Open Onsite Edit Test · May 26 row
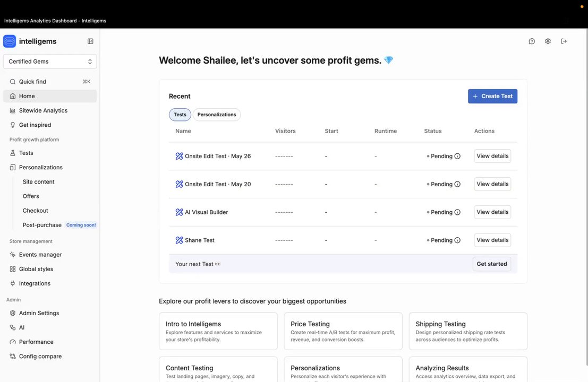 coord(343,156)
